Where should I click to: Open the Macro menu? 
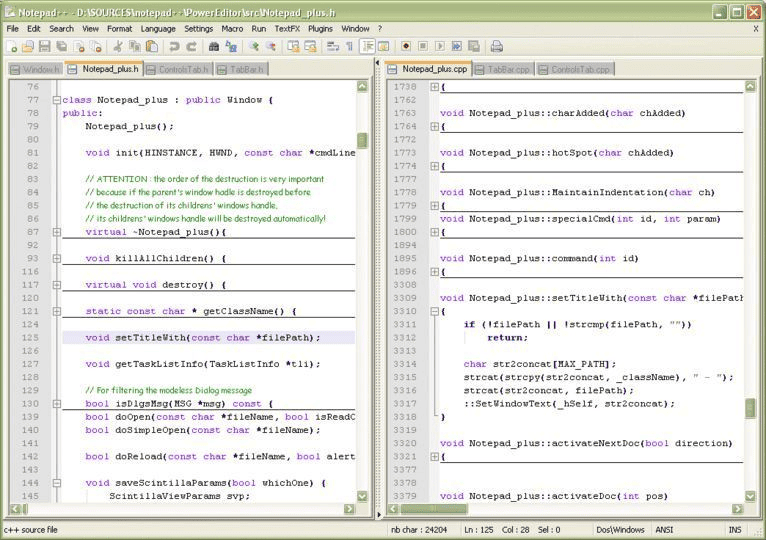pyautogui.click(x=232, y=29)
